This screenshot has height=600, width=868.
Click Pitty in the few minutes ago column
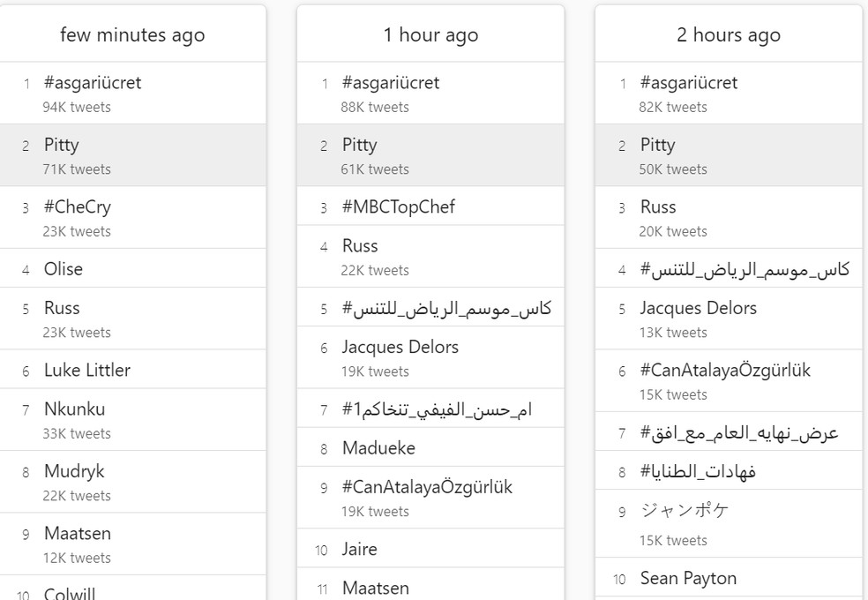point(62,145)
